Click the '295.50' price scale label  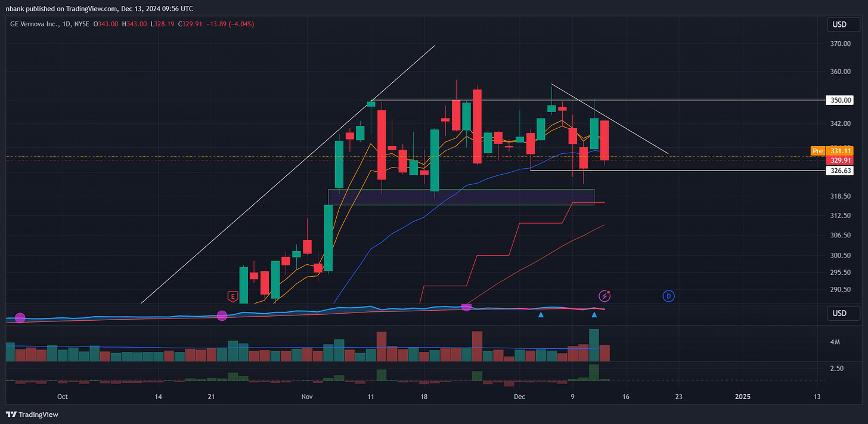pos(840,273)
